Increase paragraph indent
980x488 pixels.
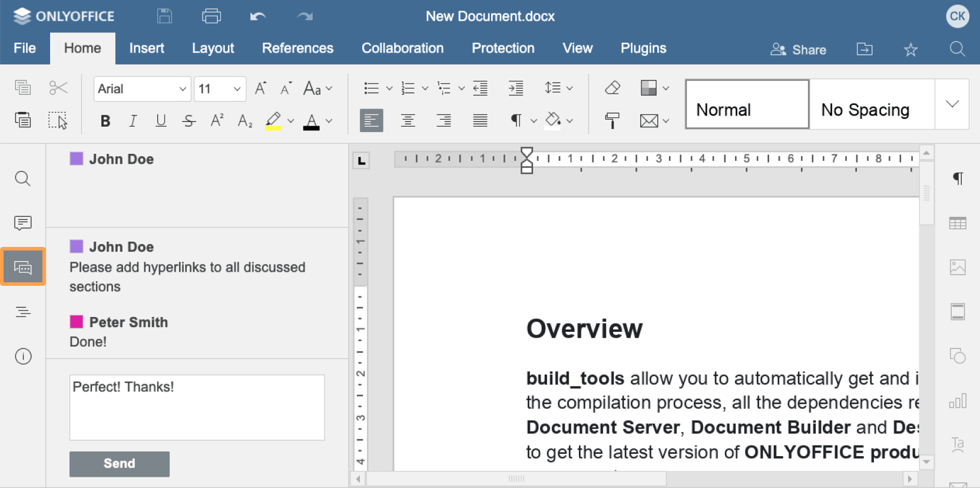pos(516,88)
